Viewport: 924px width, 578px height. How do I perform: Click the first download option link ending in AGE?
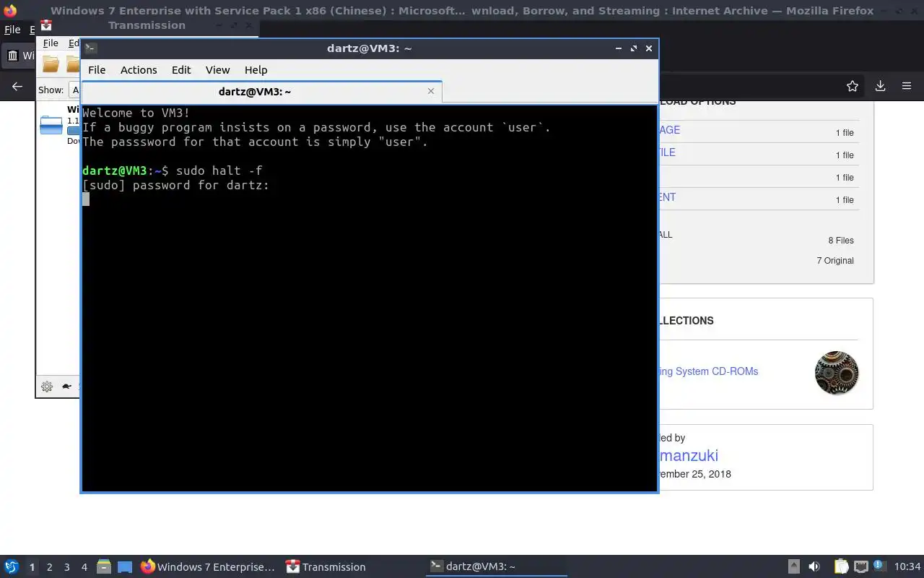click(x=669, y=130)
